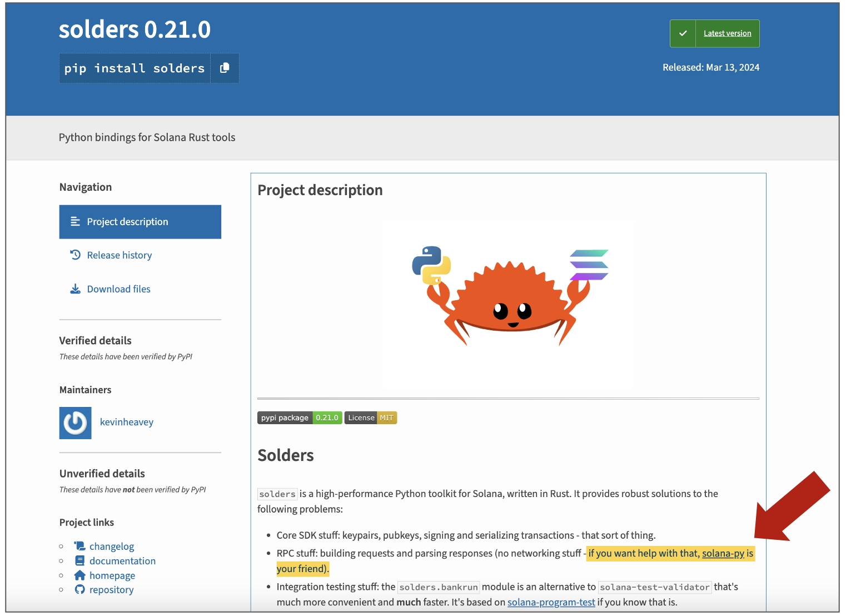Go to Download files section
846x616 pixels.
coord(118,289)
